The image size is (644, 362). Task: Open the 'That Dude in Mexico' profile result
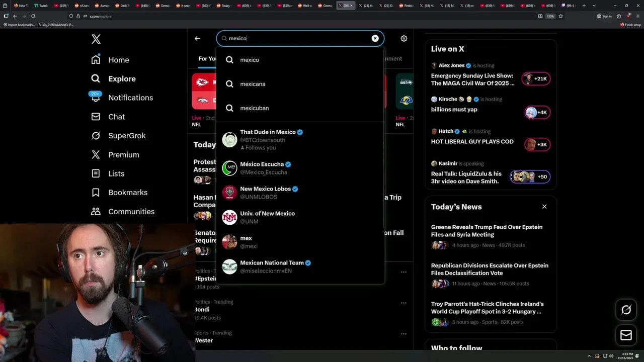[x=300, y=140]
